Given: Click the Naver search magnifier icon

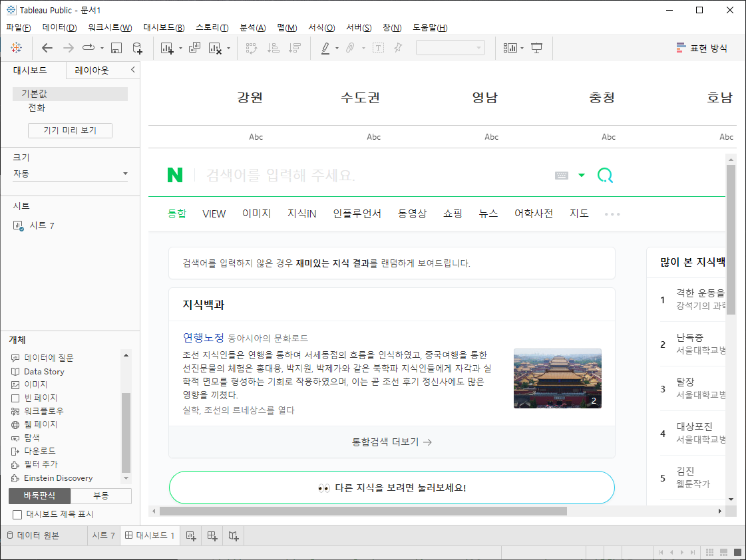Looking at the screenshot, I should [605, 176].
